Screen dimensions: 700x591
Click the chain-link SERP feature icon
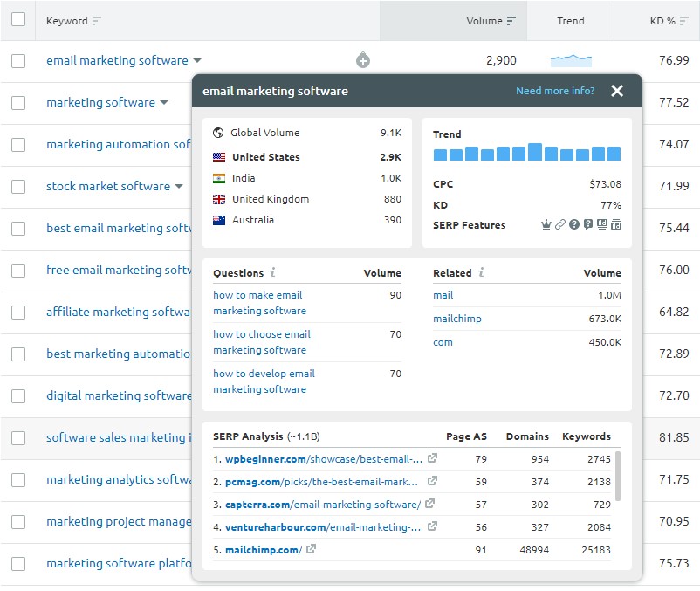[x=560, y=224]
